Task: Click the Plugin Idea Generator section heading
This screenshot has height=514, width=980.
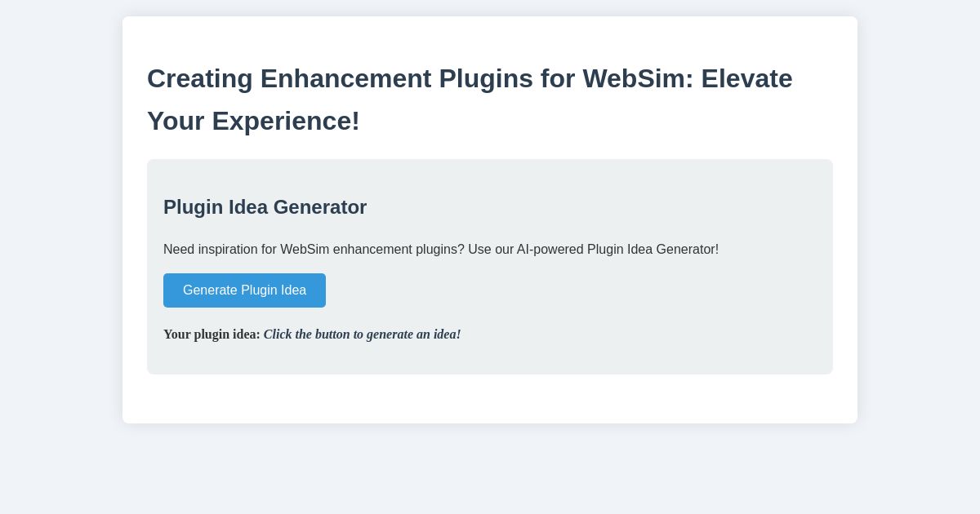Action: [265, 207]
